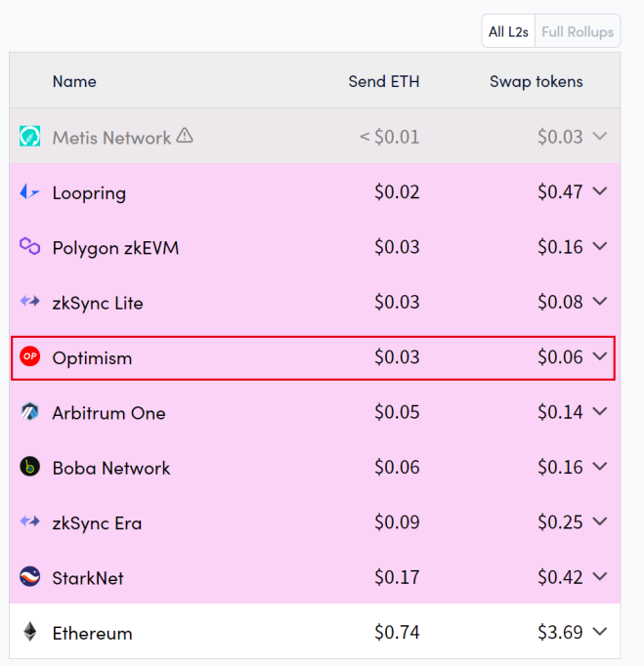Expand the Optimism row details
The height and width of the screenshot is (666, 644).
(x=600, y=357)
